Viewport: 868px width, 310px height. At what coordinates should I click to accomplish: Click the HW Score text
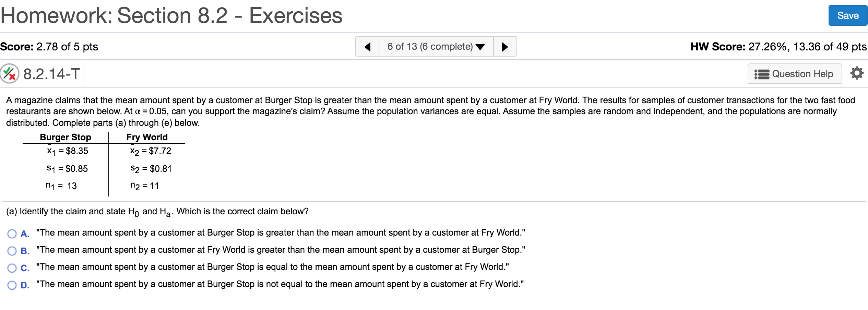tap(778, 47)
